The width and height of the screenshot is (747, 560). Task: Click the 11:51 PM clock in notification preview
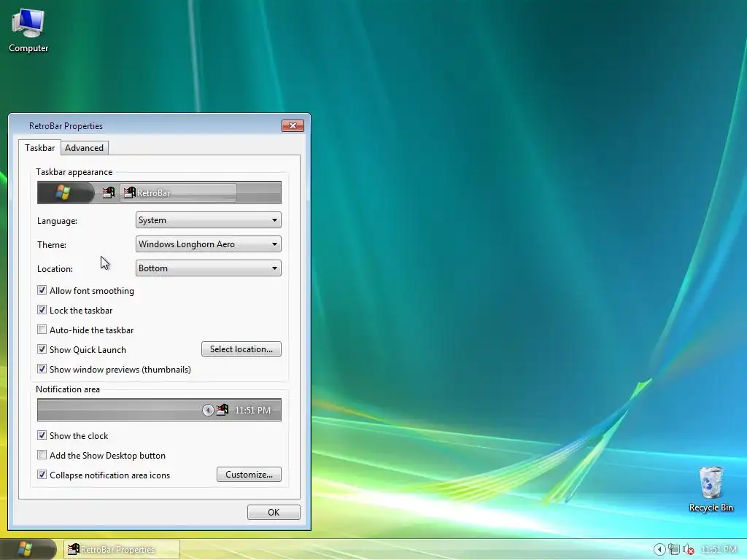pyautogui.click(x=252, y=410)
